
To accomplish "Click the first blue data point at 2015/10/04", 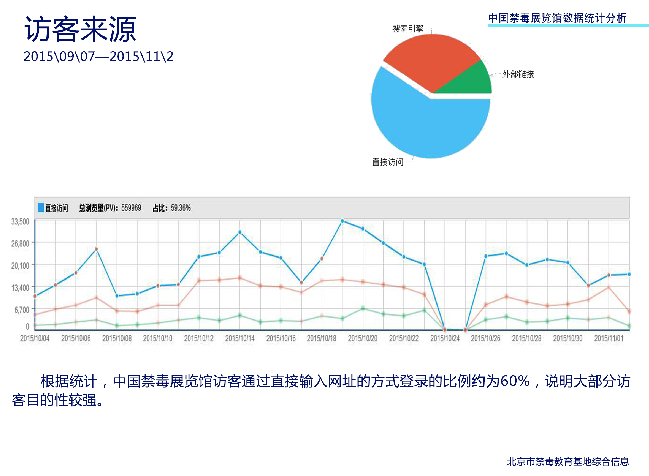I will click(x=35, y=296).
